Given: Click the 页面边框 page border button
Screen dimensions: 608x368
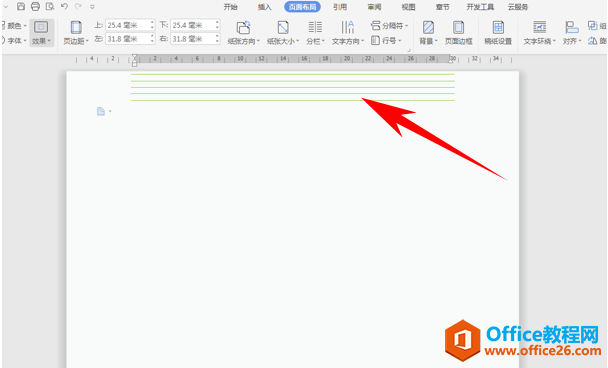Looking at the screenshot, I should (458, 33).
